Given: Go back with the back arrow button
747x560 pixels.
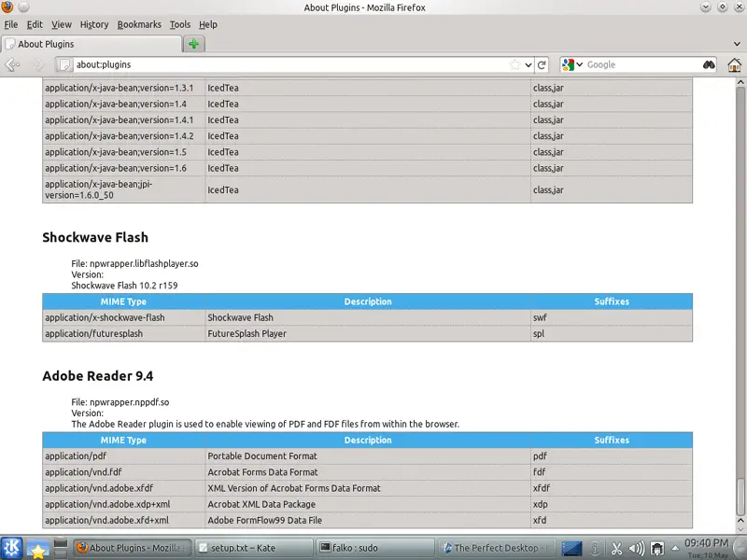Looking at the screenshot, I should pyautogui.click(x=12, y=64).
